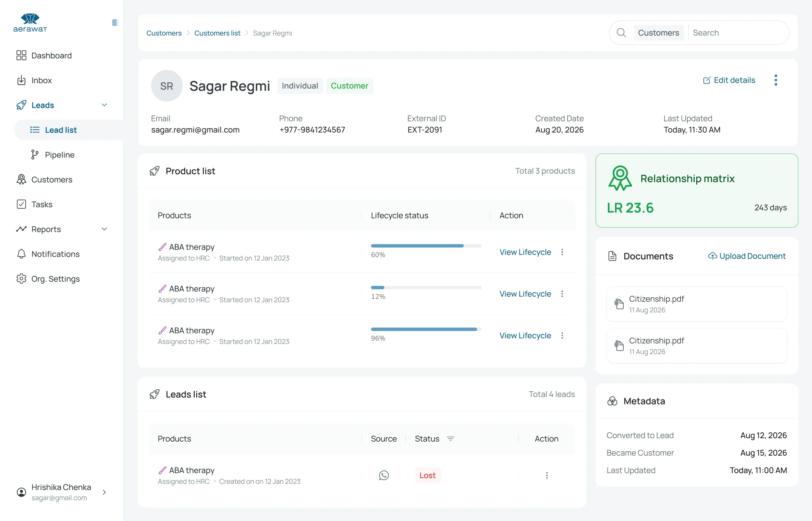The height and width of the screenshot is (521, 812).
Task: Click the Tasks checkbox icon in sidebar
Action: pos(21,204)
